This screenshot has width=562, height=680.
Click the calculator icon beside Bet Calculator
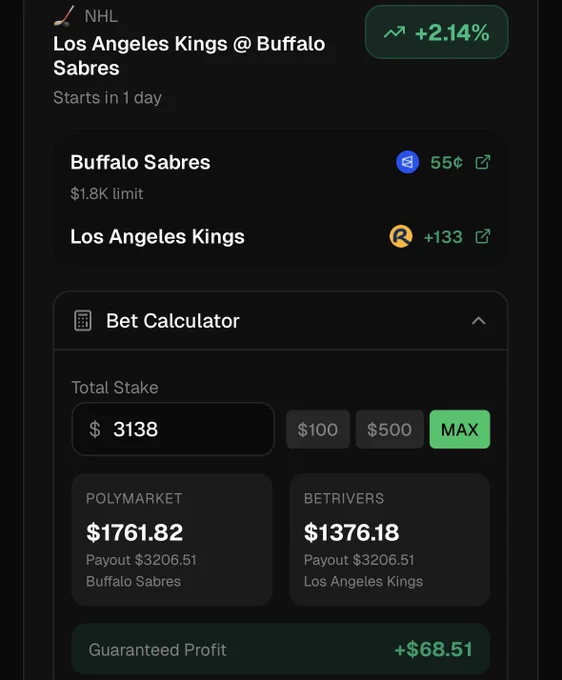[82, 320]
